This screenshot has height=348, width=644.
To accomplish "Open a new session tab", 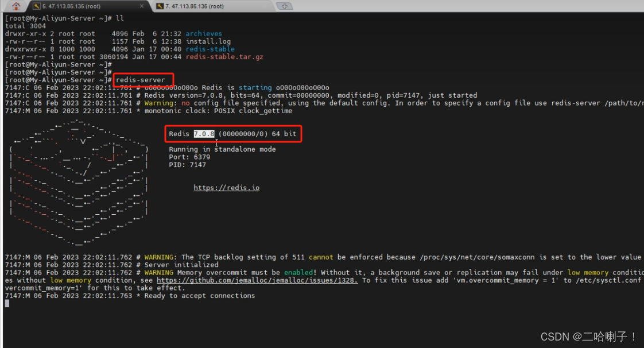I will coord(284,6).
